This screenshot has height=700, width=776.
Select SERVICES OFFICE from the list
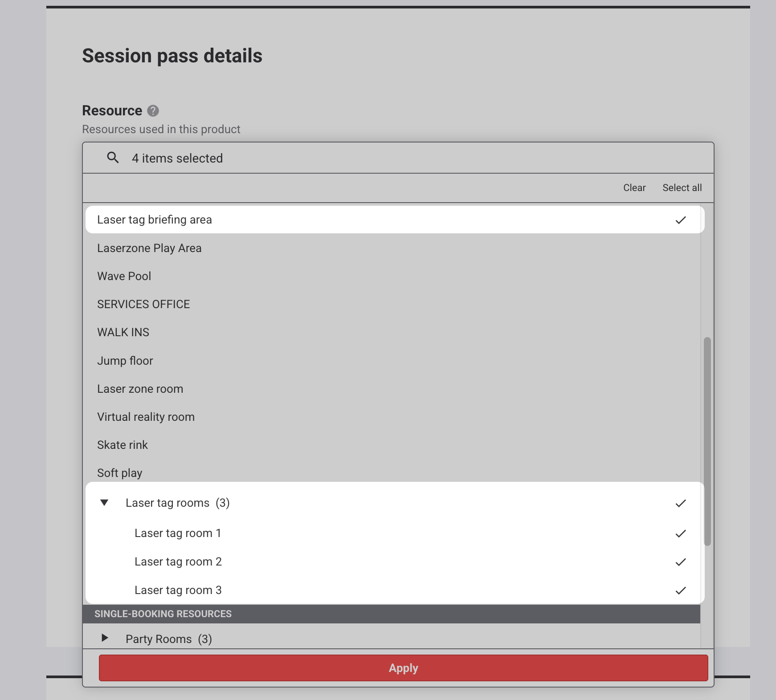143,304
